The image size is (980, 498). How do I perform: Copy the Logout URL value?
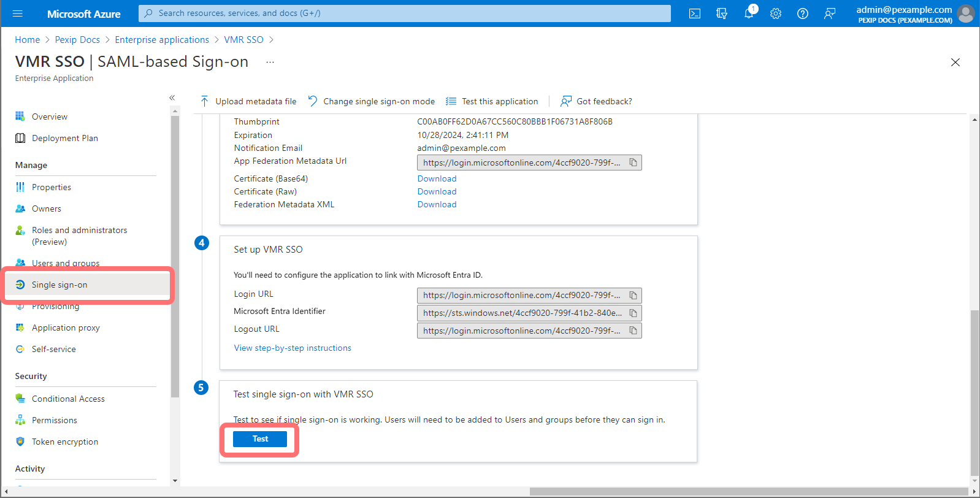tap(633, 331)
